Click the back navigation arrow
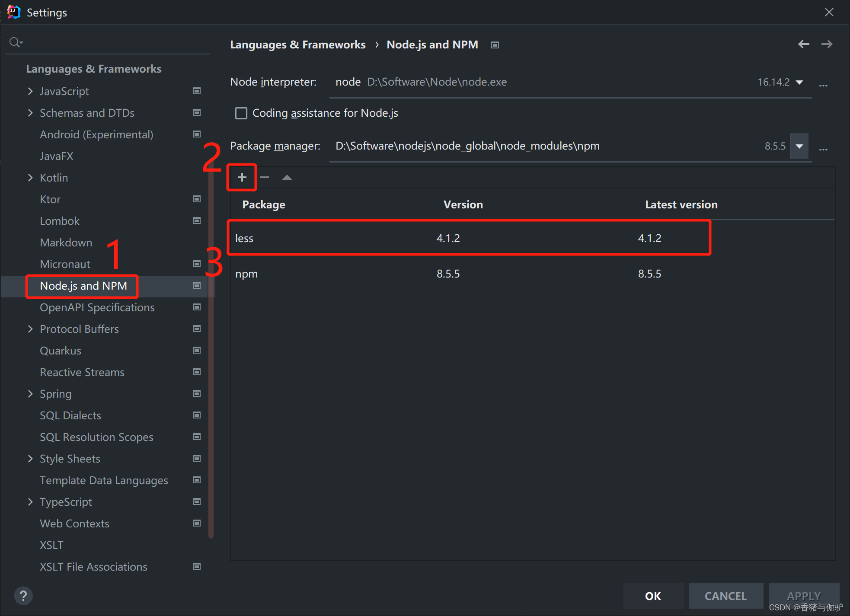The image size is (850, 616). [803, 44]
